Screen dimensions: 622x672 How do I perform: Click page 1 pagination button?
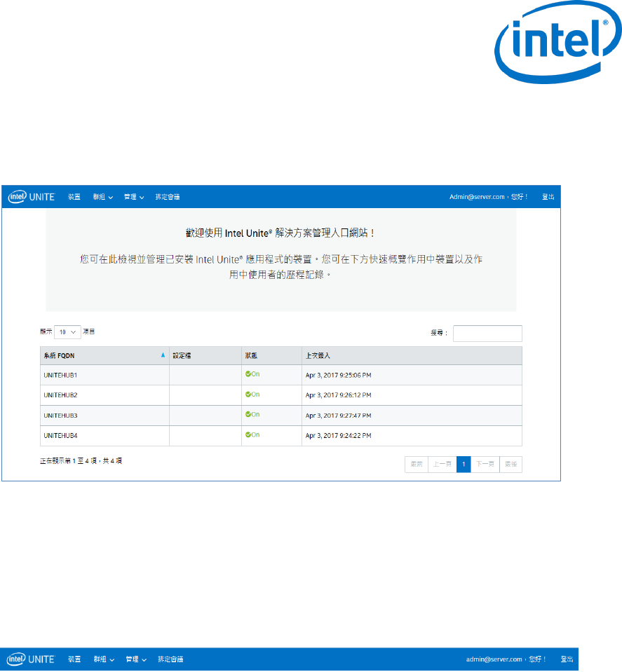pos(464,464)
